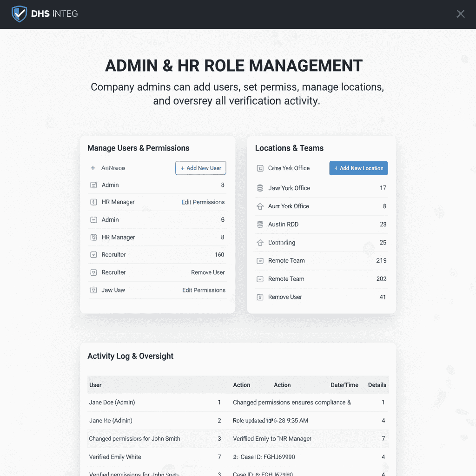The width and height of the screenshot is (476, 476).
Task: Click the icon beside Remove User in Locations
Action: [x=260, y=297]
